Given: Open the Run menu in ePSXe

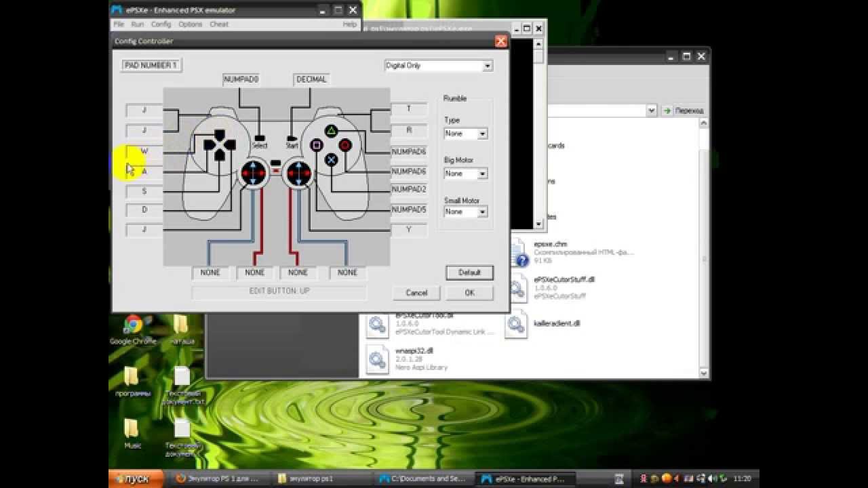Looking at the screenshot, I should pyautogui.click(x=137, y=24).
